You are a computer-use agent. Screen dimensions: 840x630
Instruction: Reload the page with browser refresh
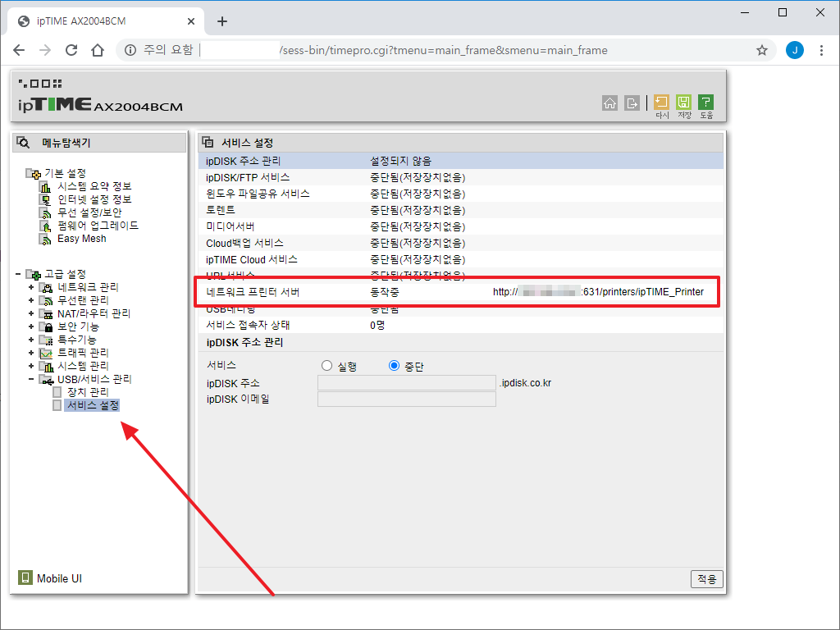click(x=71, y=50)
